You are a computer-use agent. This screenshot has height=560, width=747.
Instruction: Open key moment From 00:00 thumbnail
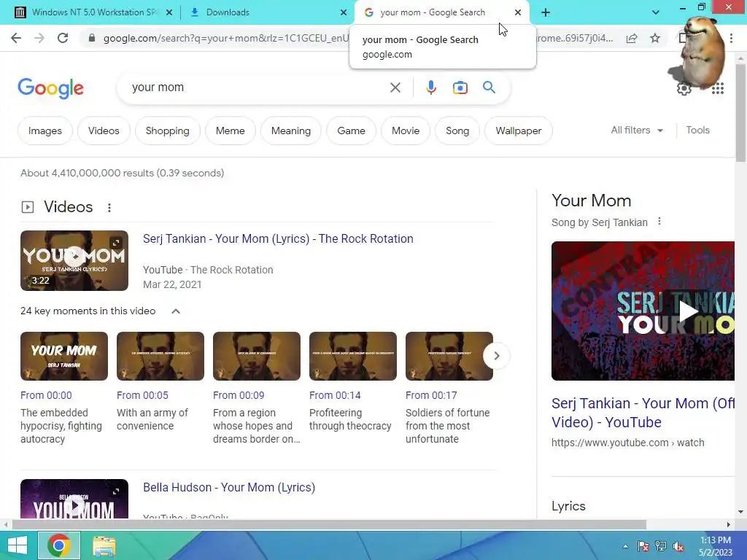64,356
